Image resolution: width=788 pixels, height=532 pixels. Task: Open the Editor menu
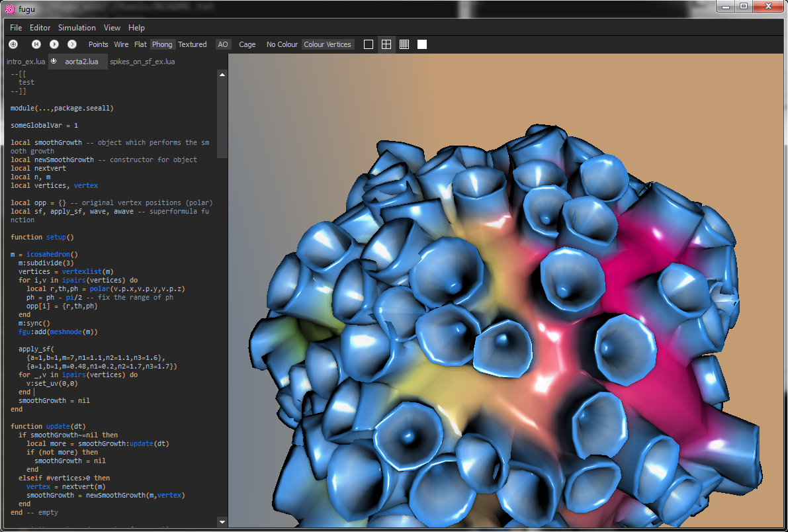pyautogui.click(x=40, y=28)
